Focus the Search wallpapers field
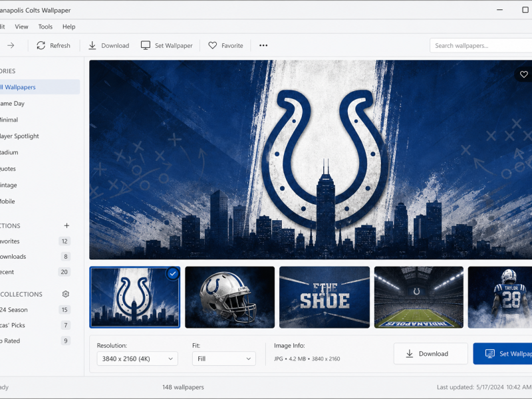Image resolution: width=532 pixels, height=399 pixels. (x=481, y=45)
